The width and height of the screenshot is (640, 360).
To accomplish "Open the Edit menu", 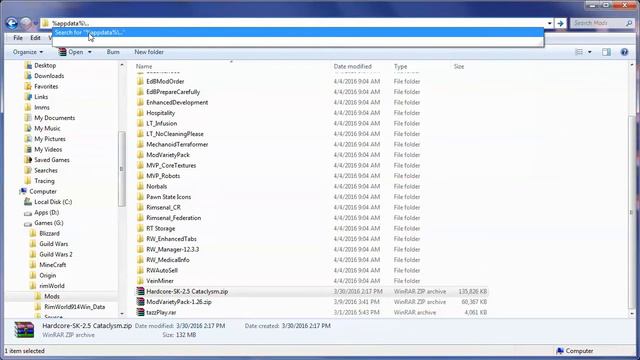I will (35, 38).
